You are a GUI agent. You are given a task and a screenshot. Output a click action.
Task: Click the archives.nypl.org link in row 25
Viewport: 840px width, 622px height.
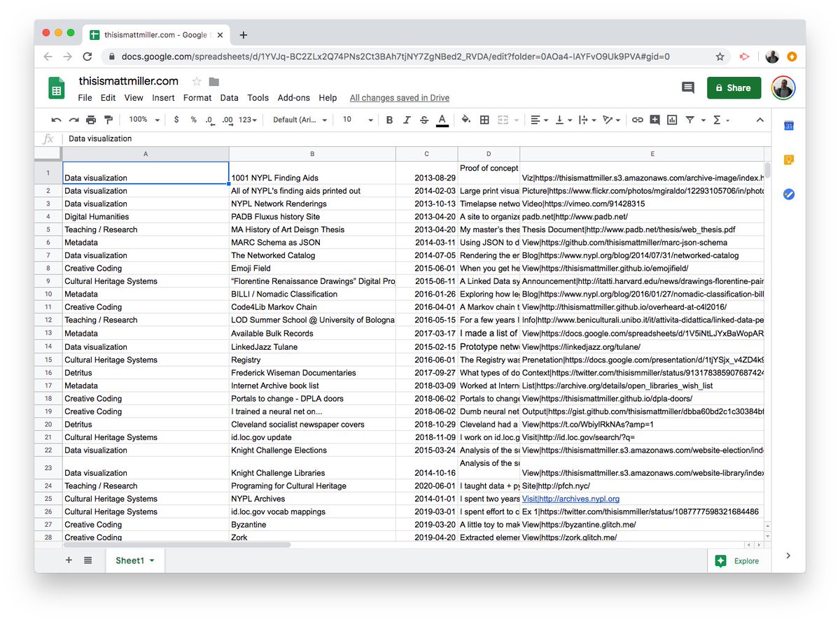coord(570,499)
